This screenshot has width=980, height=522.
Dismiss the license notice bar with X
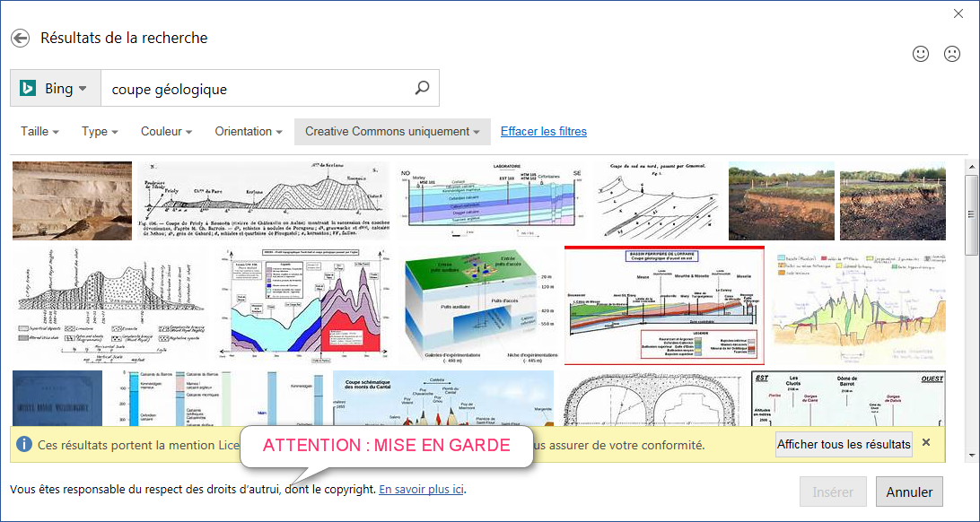pos(926,443)
